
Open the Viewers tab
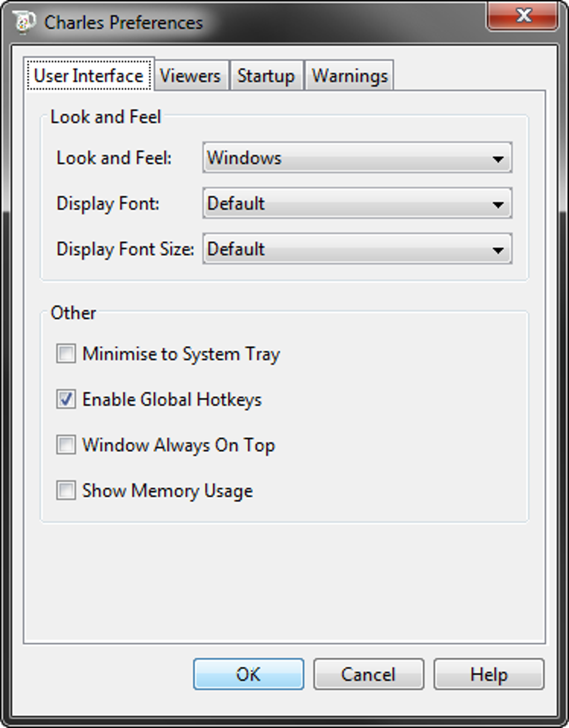190,75
